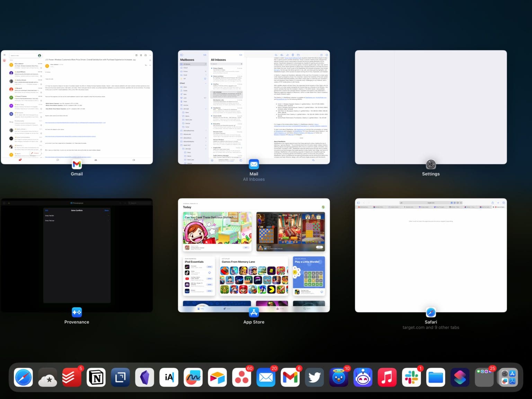Launch Tweetbot with 10 notifications
The height and width of the screenshot is (399, 532).
(338, 377)
